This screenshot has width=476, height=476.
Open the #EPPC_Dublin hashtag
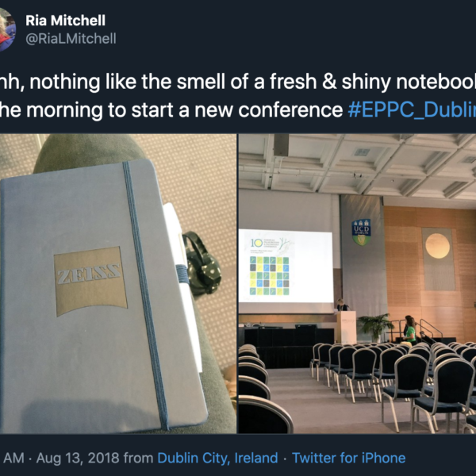tap(412, 108)
